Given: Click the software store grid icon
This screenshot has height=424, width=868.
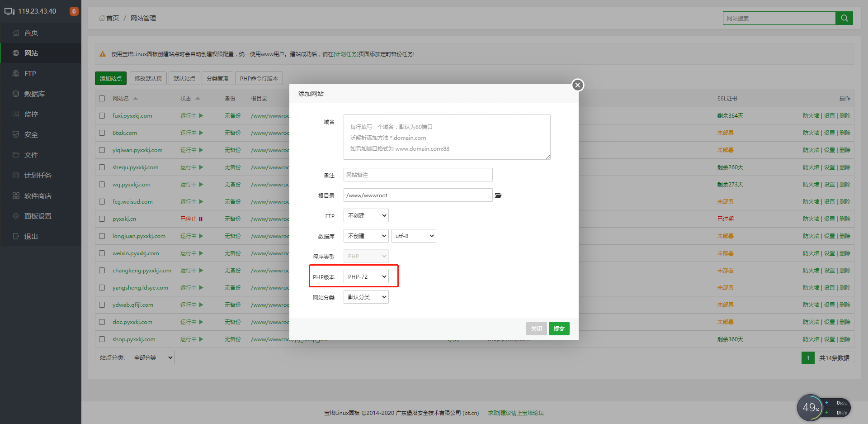Looking at the screenshot, I should pyautogui.click(x=16, y=195).
